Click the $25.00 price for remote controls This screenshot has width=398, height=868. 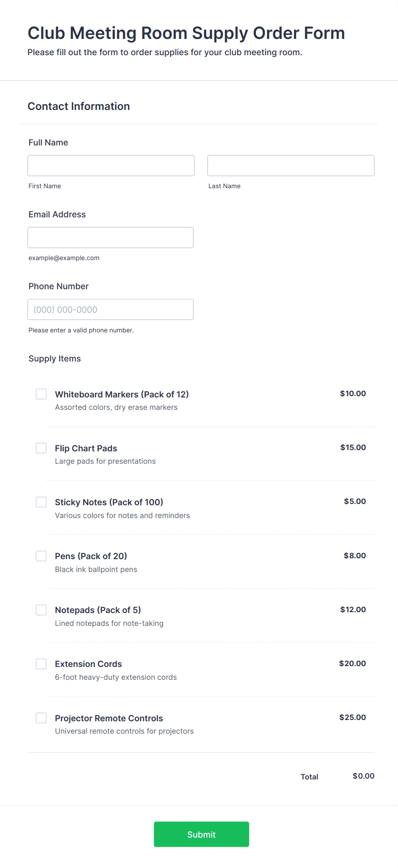pyautogui.click(x=353, y=717)
